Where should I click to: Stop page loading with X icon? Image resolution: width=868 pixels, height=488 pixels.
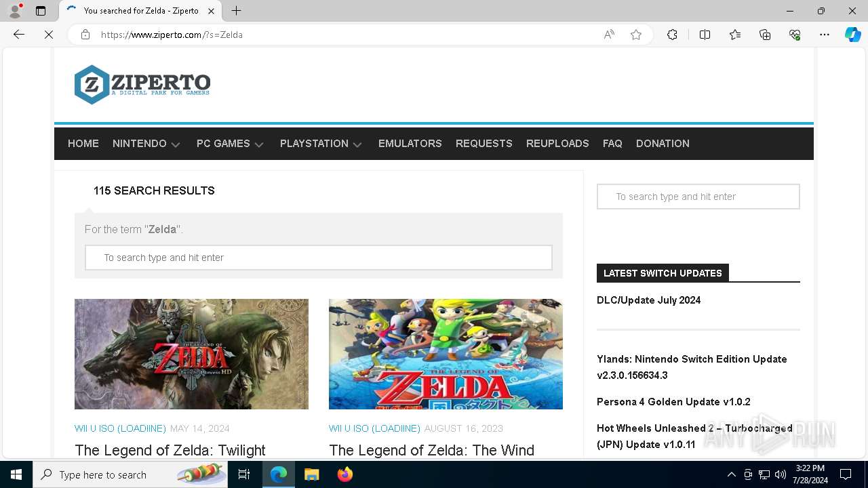click(x=49, y=35)
